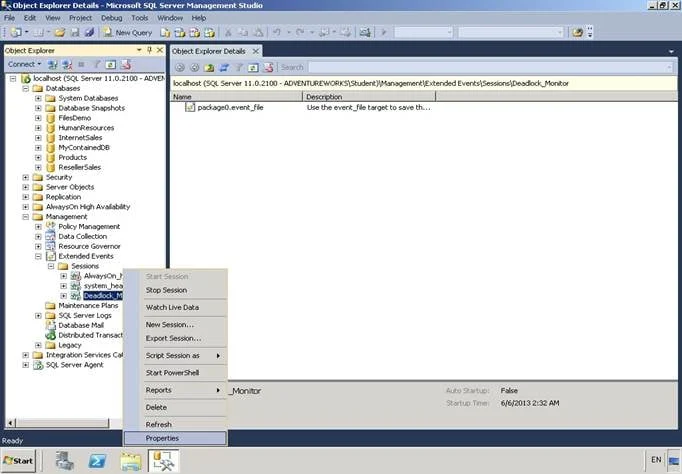Image resolution: width=682 pixels, height=474 pixels.
Task: Click the Connect Object Explorer icon
Action: coord(53,65)
